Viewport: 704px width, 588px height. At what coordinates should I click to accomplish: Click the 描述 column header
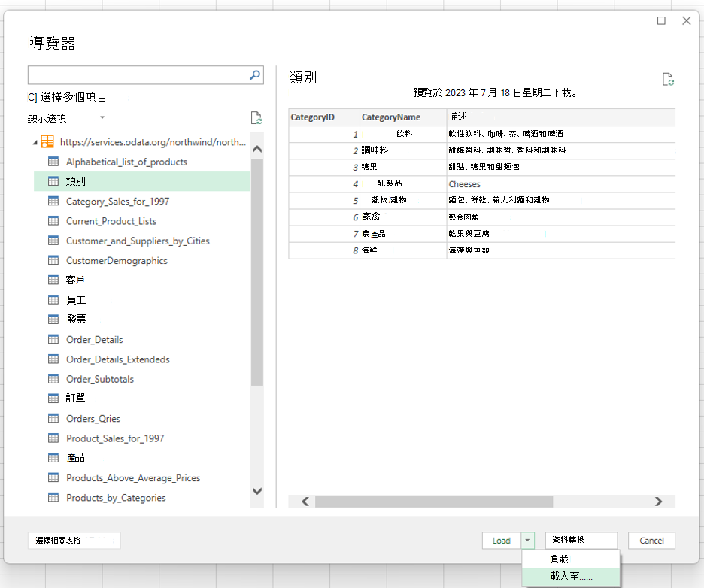[561, 117]
